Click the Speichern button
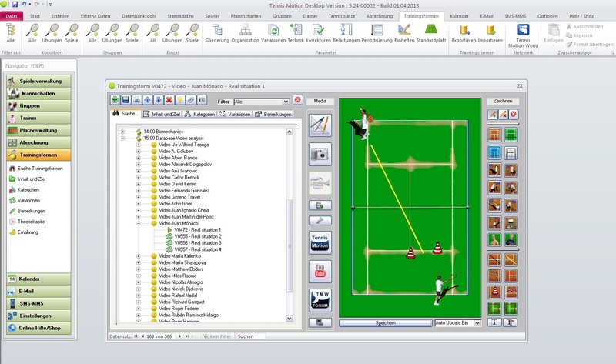This screenshot has height=364, width=616. pos(385,323)
